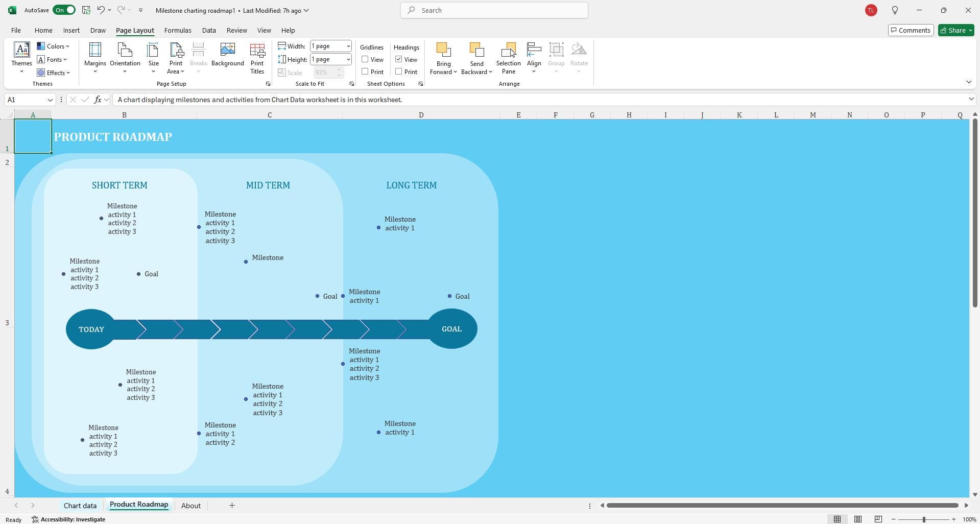Open the Chart data sheet tab
Screen dimensions: 980x524
[x=80, y=505]
